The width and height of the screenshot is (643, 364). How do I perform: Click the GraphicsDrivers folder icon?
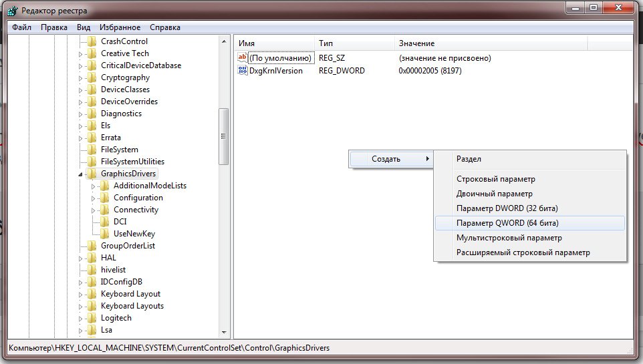coord(92,174)
